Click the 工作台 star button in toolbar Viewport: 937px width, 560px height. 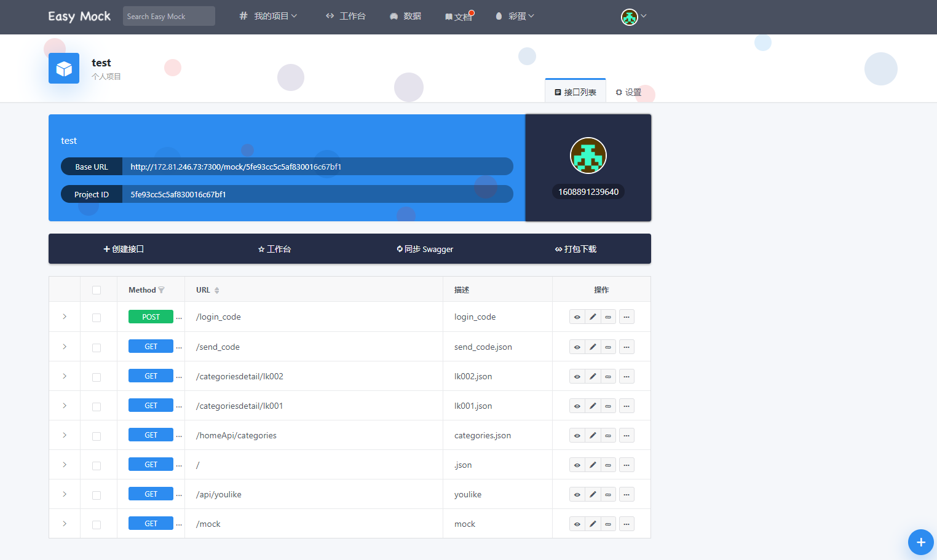(x=274, y=249)
